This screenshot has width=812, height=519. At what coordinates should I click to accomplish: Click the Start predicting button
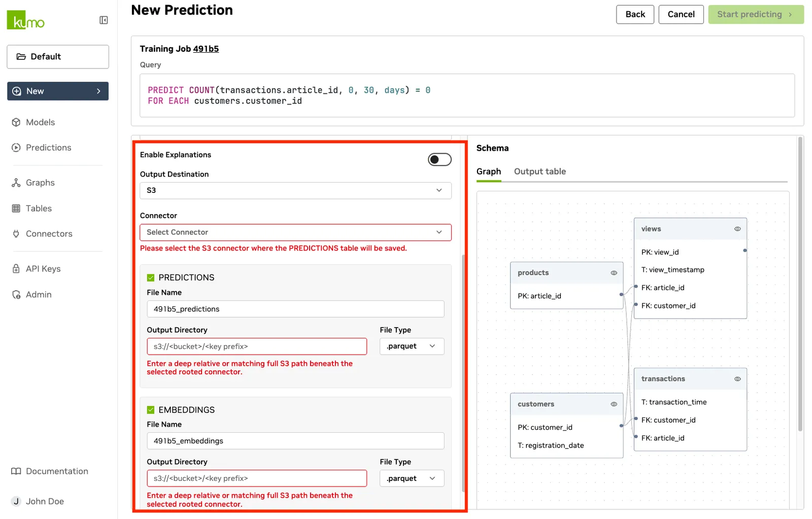click(x=756, y=14)
